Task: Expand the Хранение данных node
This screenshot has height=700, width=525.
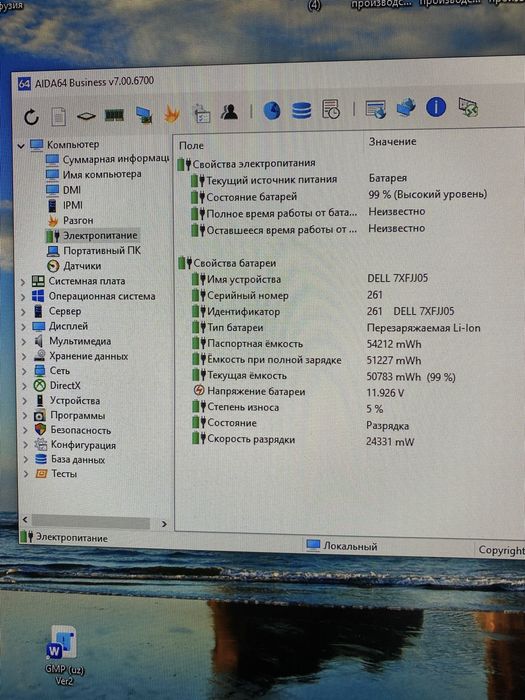Action: point(24,357)
